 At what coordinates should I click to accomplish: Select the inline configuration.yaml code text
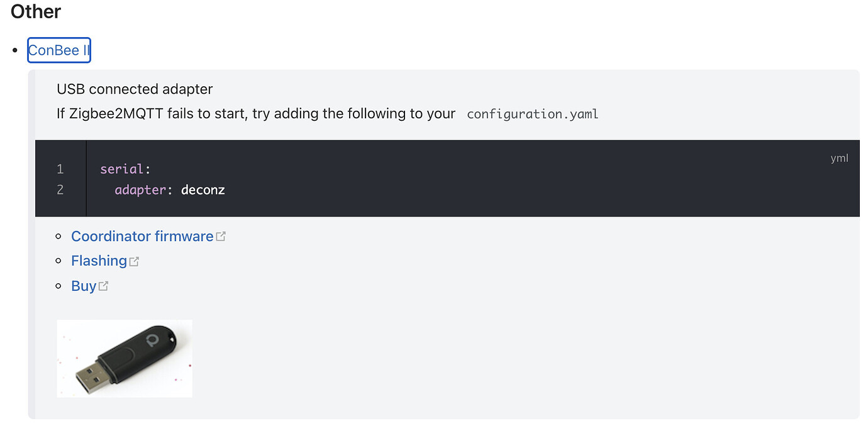pyautogui.click(x=532, y=114)
